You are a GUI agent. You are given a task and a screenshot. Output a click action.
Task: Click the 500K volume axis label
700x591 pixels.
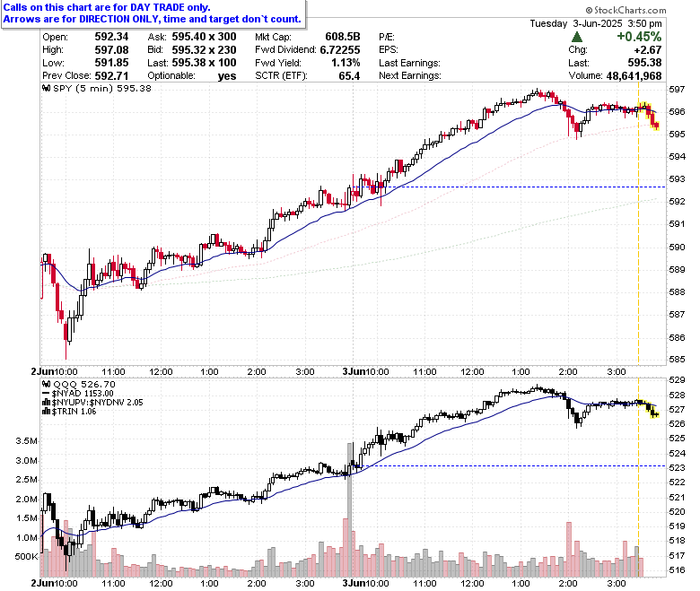pos(26,556)
